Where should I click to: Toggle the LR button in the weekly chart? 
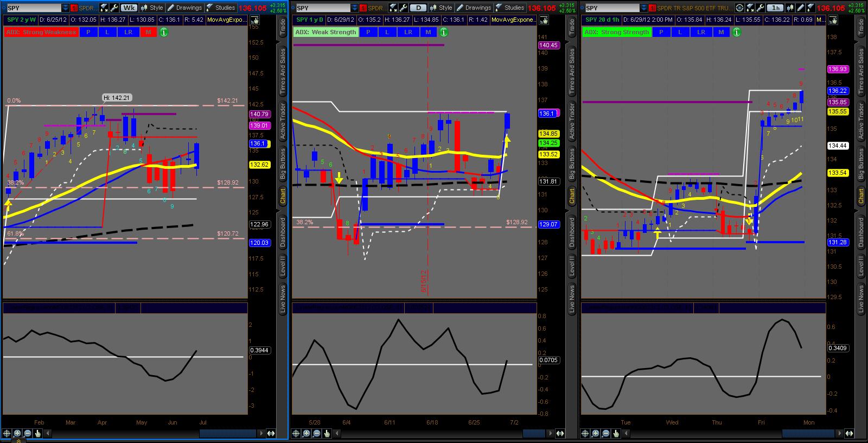128,32
